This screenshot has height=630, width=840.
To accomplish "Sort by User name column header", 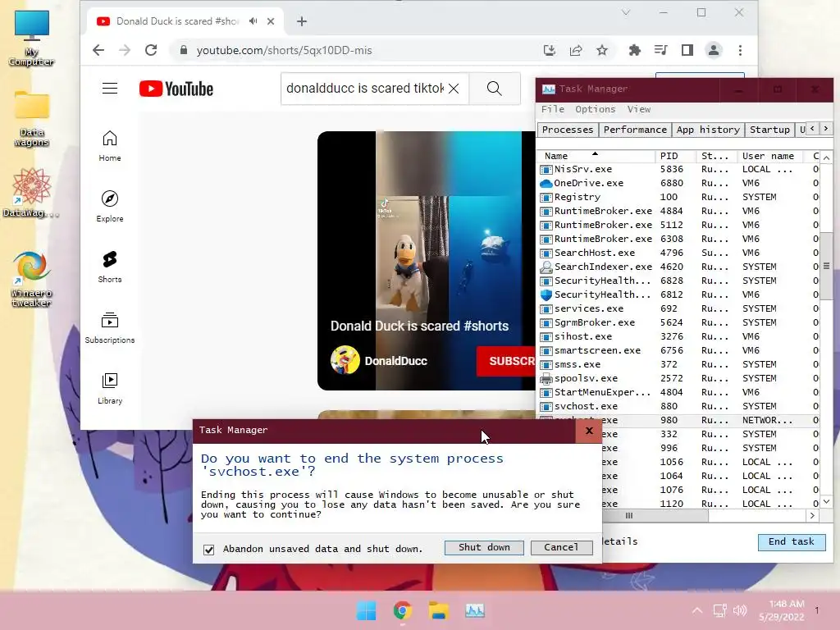I will 769,156.
